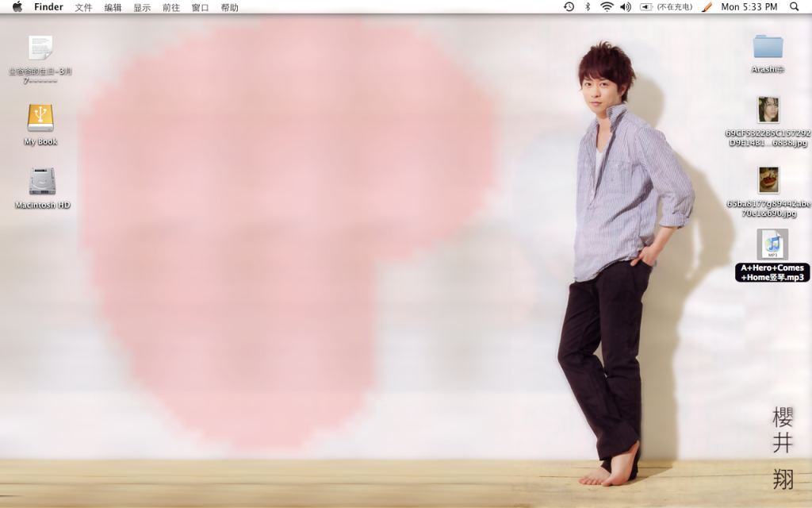Click the Bluetooth status icon
Screen dimensions: 812x508
pyautogui.click(x=588, y=7)
